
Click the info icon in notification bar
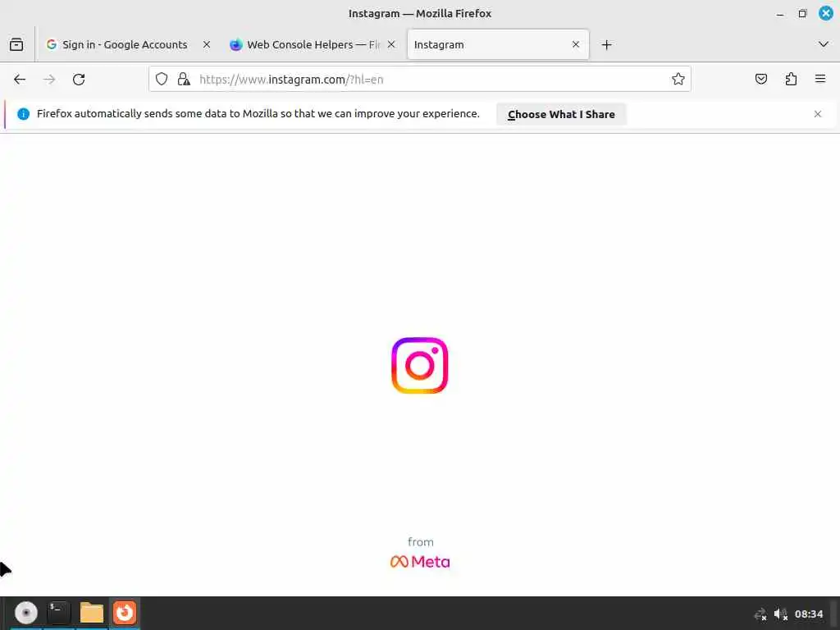[x=23, y=113]
